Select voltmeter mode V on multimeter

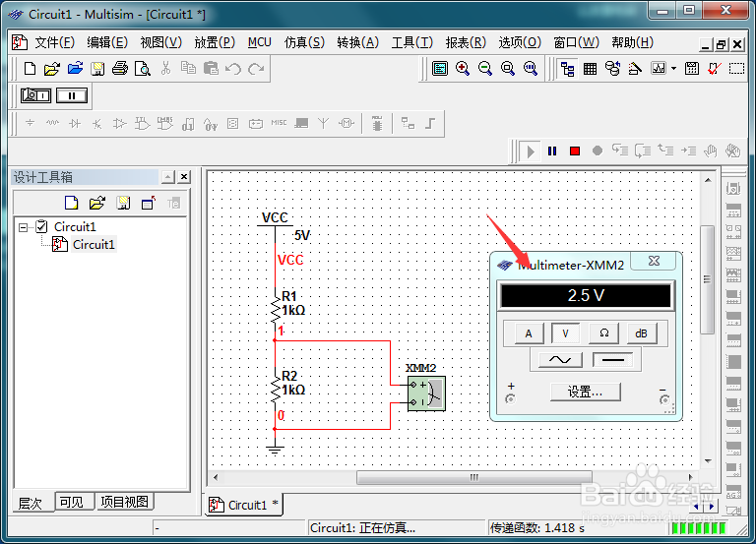[x=566, y=333]
